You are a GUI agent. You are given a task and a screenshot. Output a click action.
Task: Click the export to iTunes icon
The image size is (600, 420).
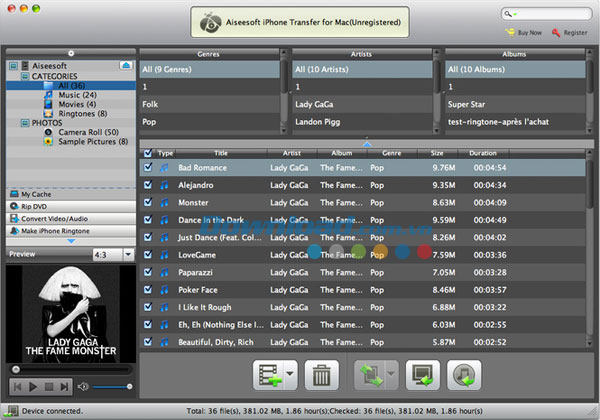[464, 374]
